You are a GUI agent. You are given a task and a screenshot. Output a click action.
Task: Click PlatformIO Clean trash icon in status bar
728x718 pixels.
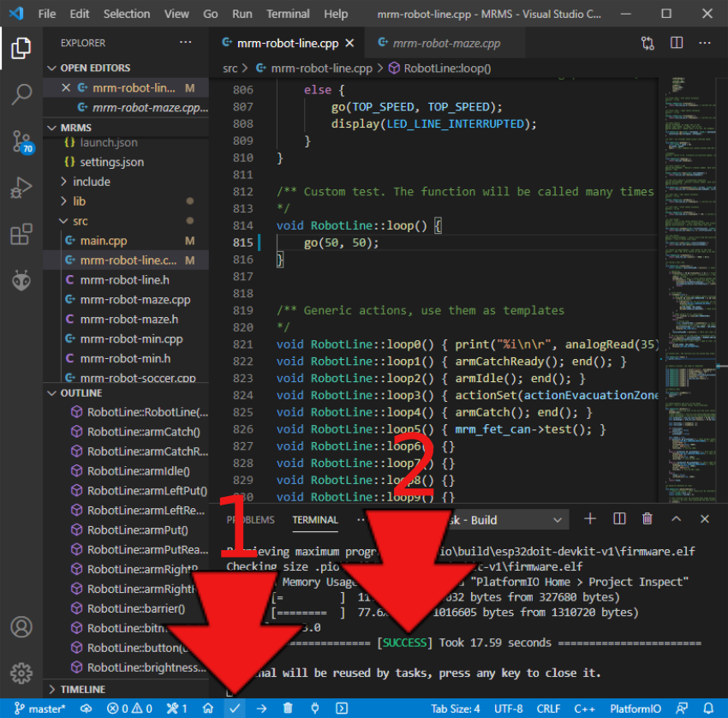tap(288, 709)
